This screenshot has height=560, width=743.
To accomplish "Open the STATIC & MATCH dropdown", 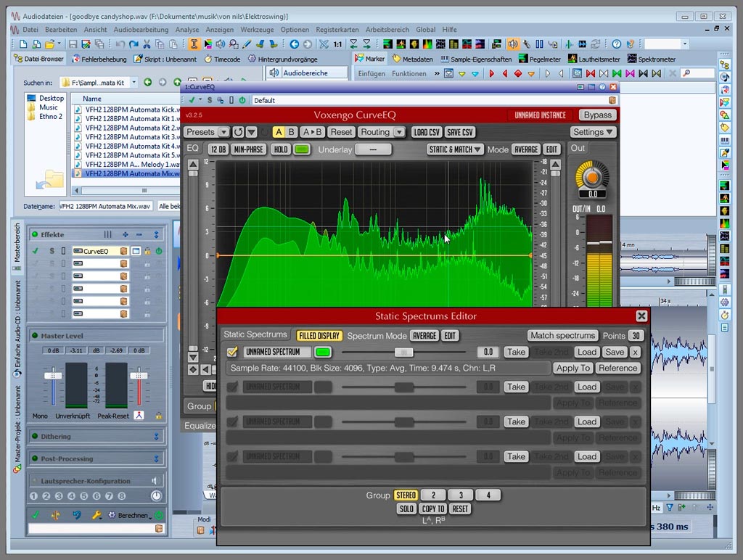I will pos(455,149).
